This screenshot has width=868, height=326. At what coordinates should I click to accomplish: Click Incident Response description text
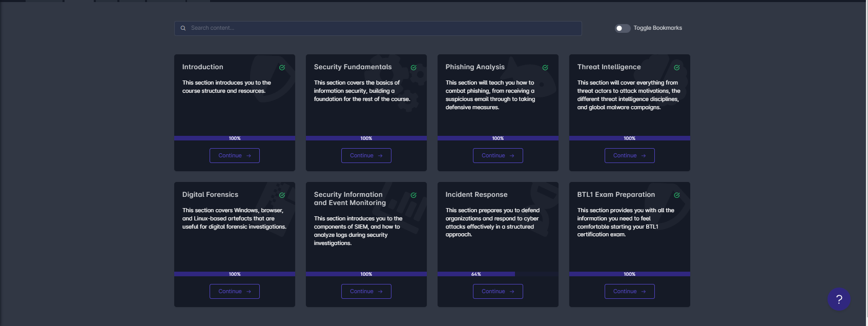tap(492, 222)
